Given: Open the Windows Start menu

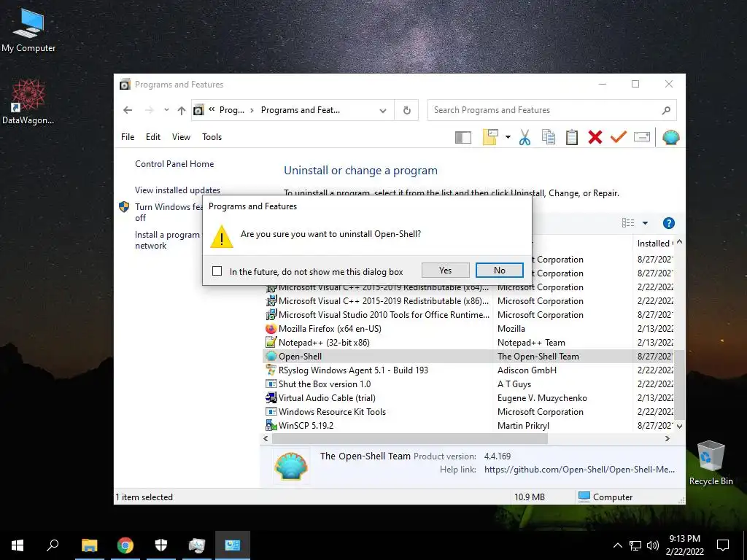Looking at the screenshot, I should [x=18, y=545].
